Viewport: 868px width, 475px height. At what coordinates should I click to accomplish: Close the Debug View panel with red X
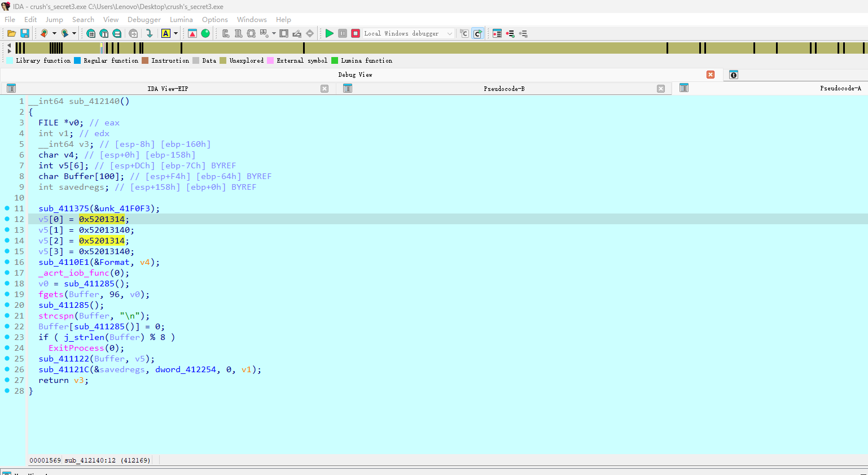711,75
